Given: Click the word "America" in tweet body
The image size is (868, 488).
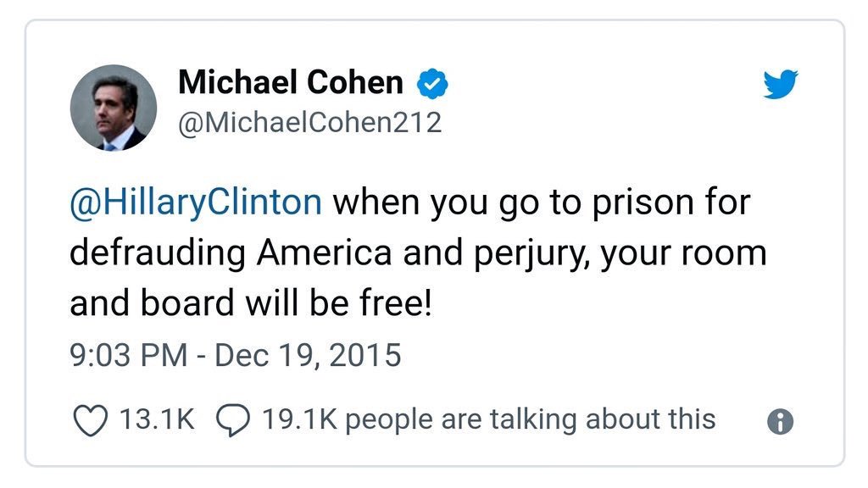Looking at the screenshot, I should pyautogui.click(x=325, y=252).
